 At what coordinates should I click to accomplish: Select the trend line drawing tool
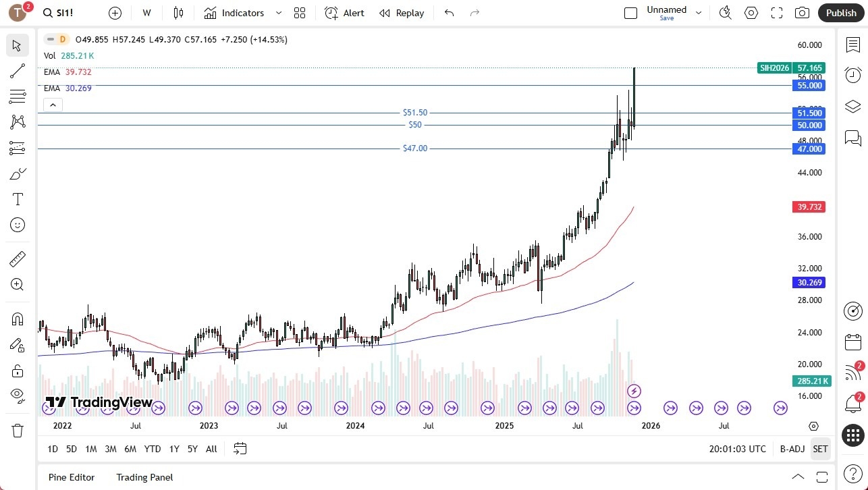(18, 71)
